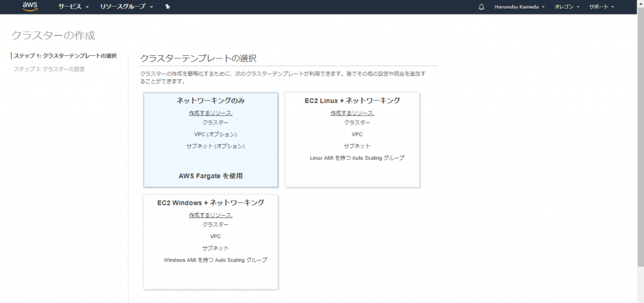The width and height of the screenshot is (644, 303).
Task: Pick the EC2 Windows + ネットワーキング template
Action: pyautogui.click(x=211, y=242)
